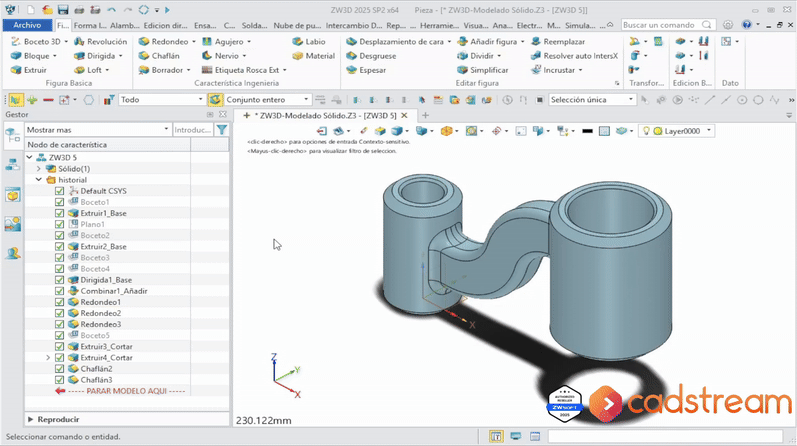Uncheck the Plano1 feature
The width and height of the screenshot is (797, 446).
(59, 224)
